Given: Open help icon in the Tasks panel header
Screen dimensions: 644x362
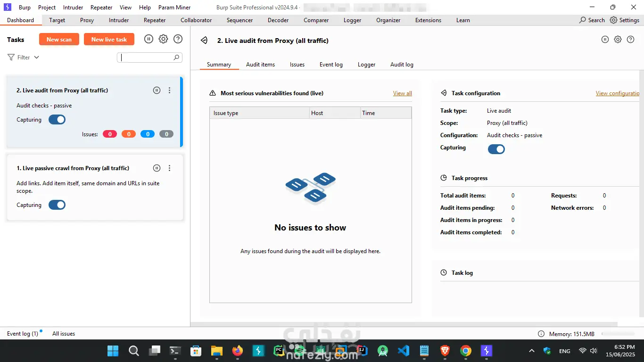Looking at the screenshot, I should point(178,39).
